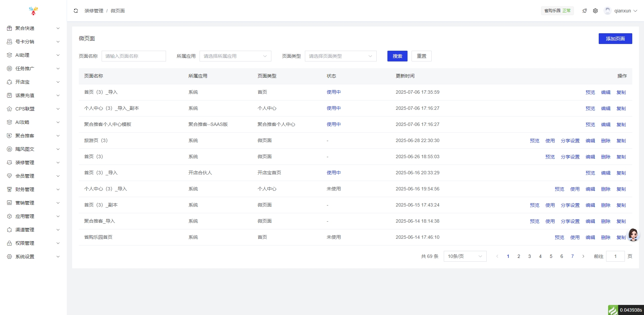The image size is (644, 315).
Task: Open the floating avatar icon bottom right
Action: point(633,235)
